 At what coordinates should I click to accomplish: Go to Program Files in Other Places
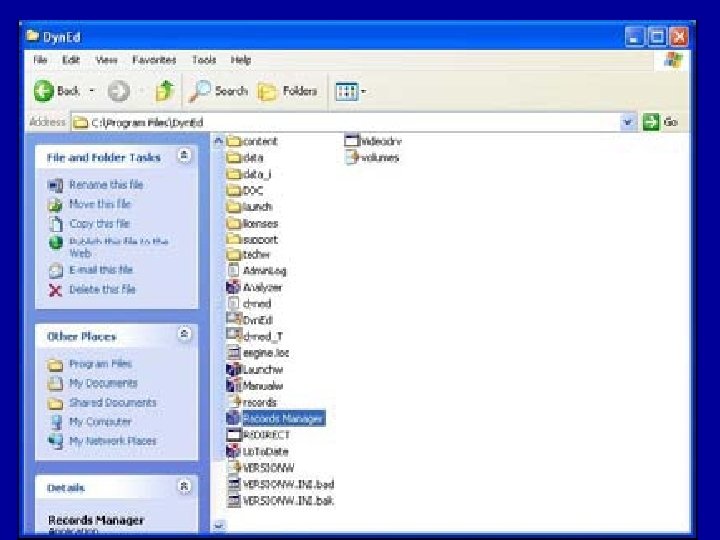[101, 364]
